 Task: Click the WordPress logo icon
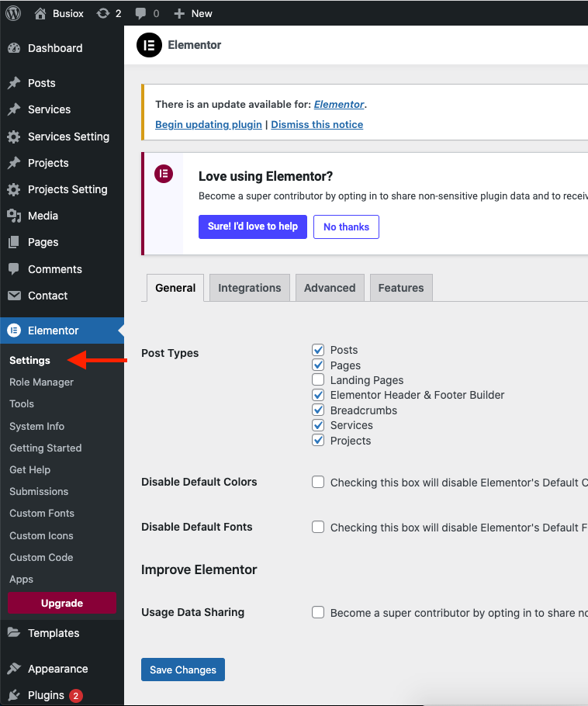[x=13, y=13]
